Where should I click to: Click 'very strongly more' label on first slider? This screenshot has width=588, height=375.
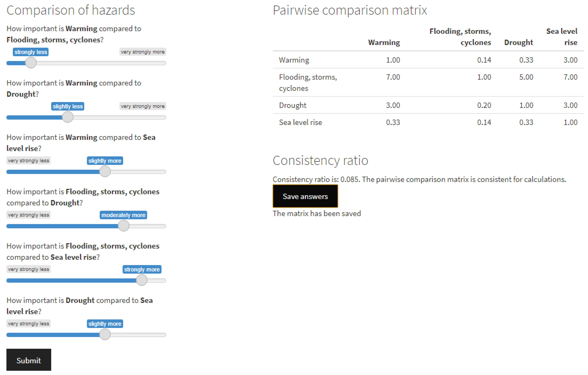[143, 52]
